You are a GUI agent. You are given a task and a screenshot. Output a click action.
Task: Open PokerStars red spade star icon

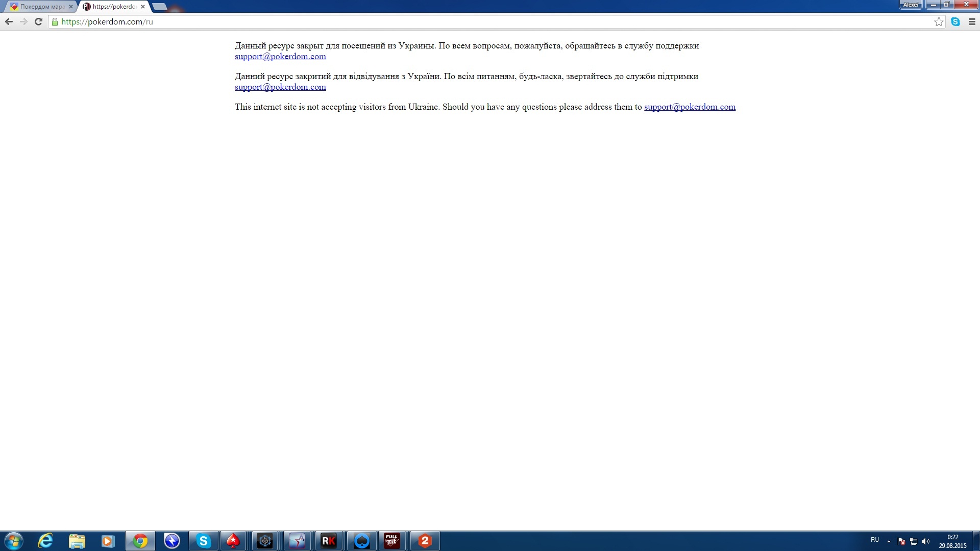coord(233,541)
